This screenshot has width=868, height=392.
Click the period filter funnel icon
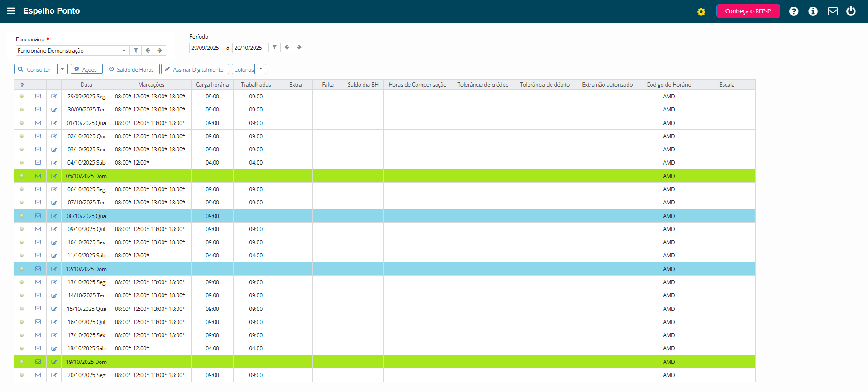[274, 47]
